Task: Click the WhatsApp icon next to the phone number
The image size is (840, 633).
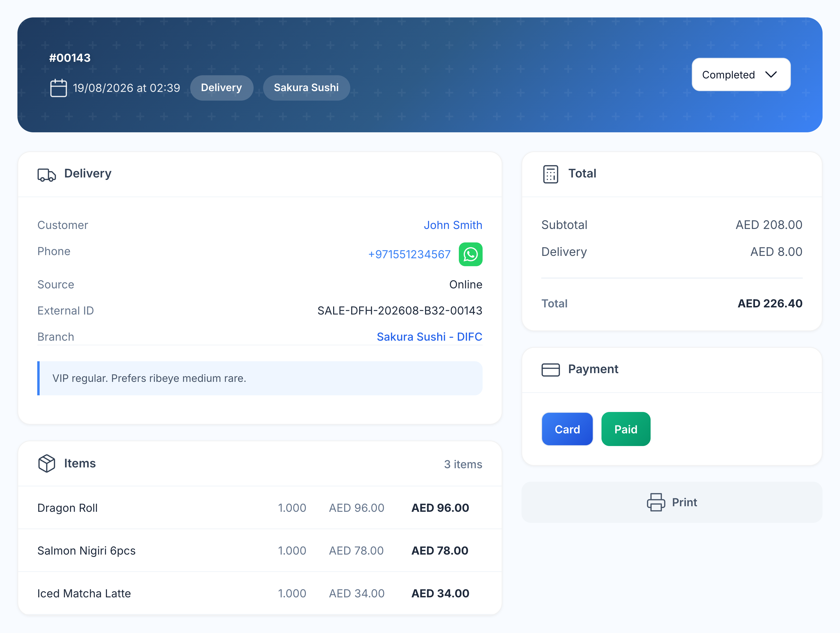Action: tap(470, 254)
